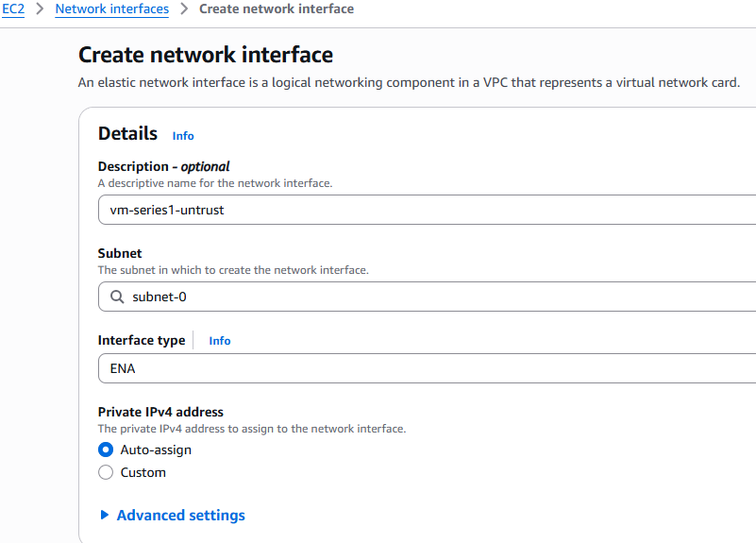This screenshot has height=543, width=756.
Task: Click the Custom option label text
Action: pyautogui.click(x=143, y=472)
